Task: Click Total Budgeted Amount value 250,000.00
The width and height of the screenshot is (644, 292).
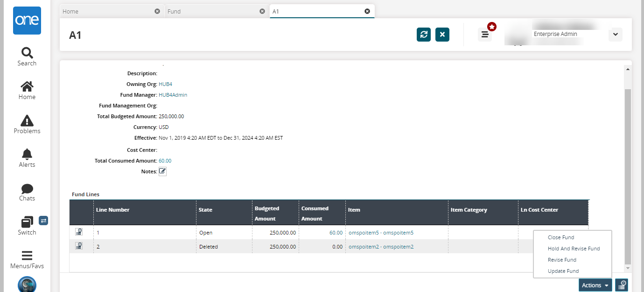Action: click(171, 116)
